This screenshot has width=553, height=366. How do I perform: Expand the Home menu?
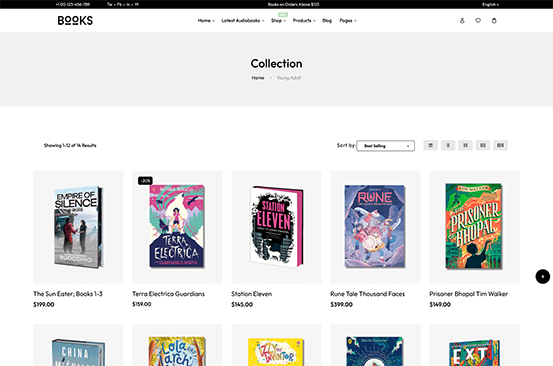click(206, 20)
